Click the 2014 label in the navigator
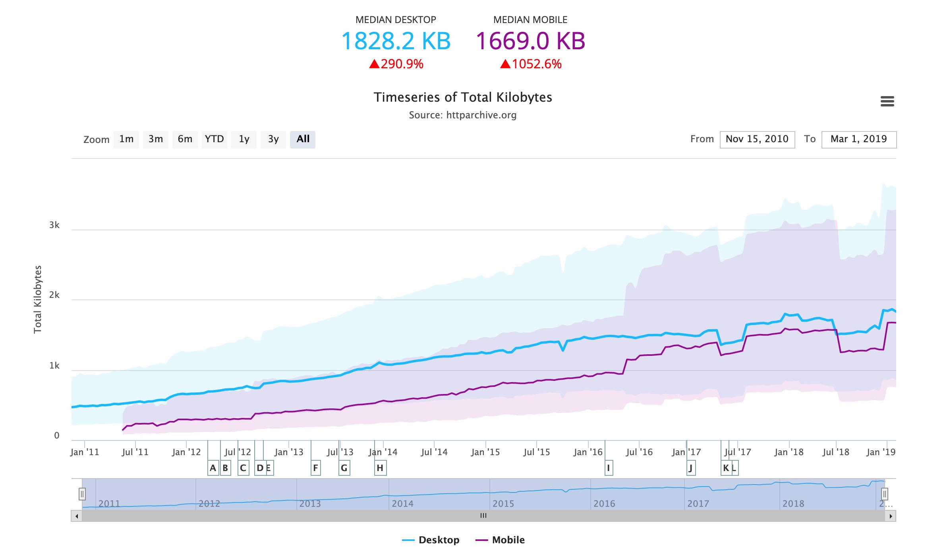 click(402, 504)
